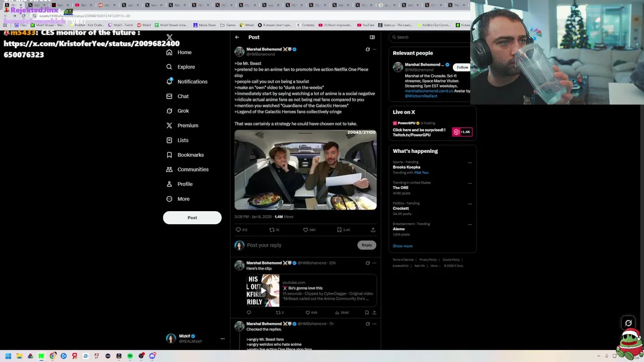Viewport: 644px width, 362px height.
Task: Like the 'Here's the clip' reply
Action: click(308, 313)
